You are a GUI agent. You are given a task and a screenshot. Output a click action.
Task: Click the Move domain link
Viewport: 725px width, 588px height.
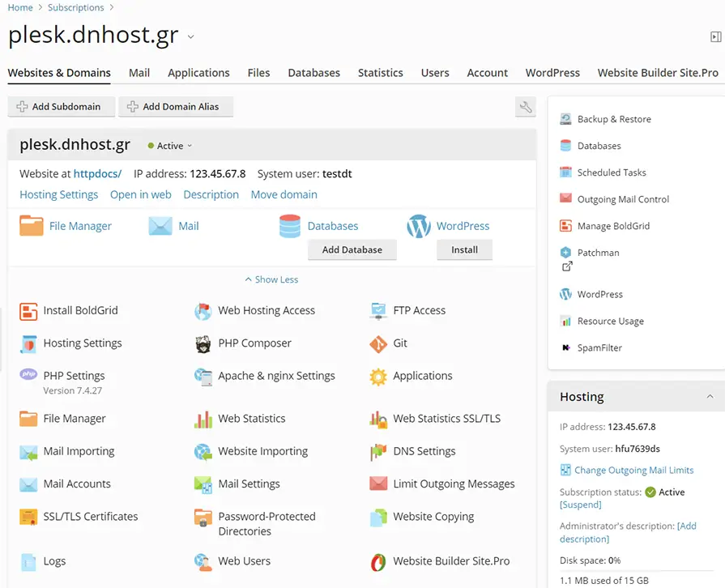click(284, 194)
